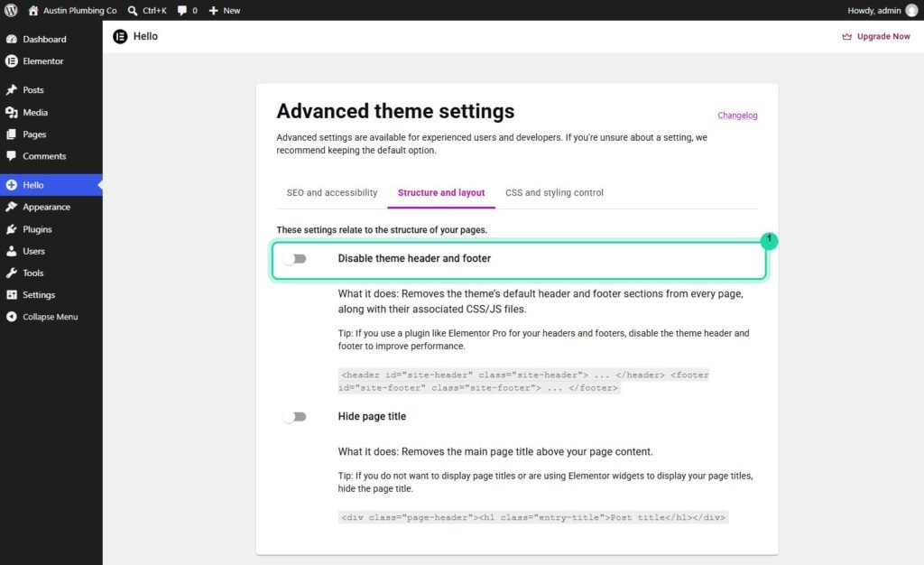
Task: Click the page-header code snippet
Action: tap(532, 517)
